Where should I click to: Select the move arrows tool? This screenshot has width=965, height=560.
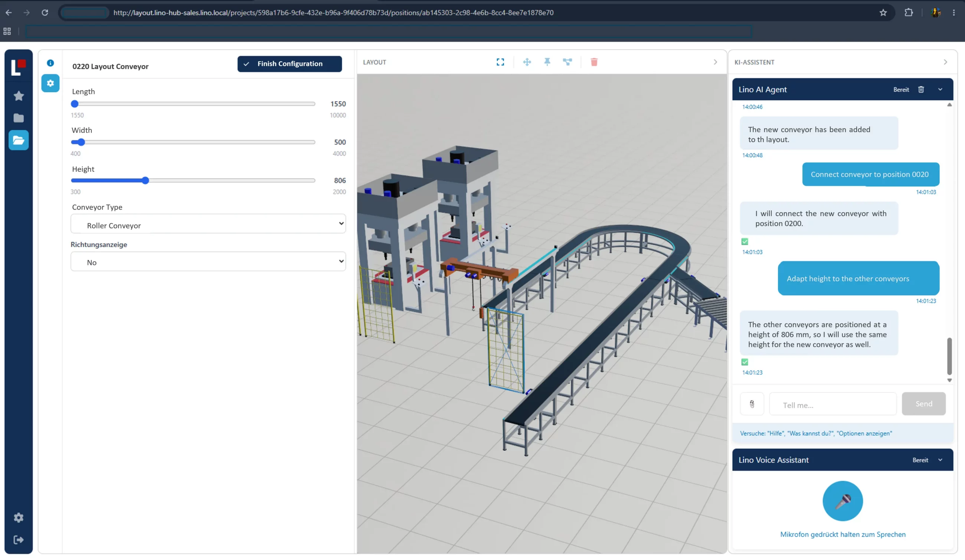tap(527, 62)
